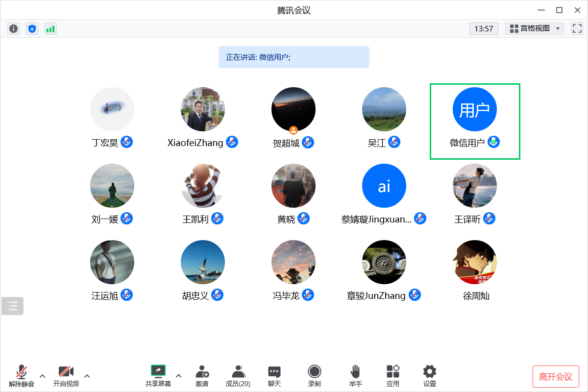Viewport: 588px width, 392px height.
Task: Open the Members (成员) list
Action: (238, 376)
